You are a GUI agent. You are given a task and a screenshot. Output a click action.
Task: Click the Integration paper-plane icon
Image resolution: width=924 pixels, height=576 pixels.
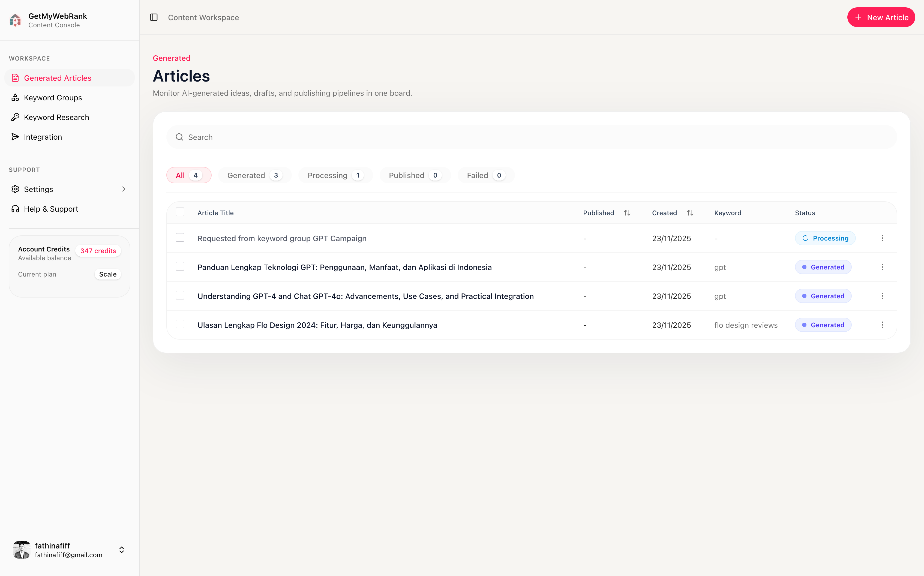click(15, 137)
